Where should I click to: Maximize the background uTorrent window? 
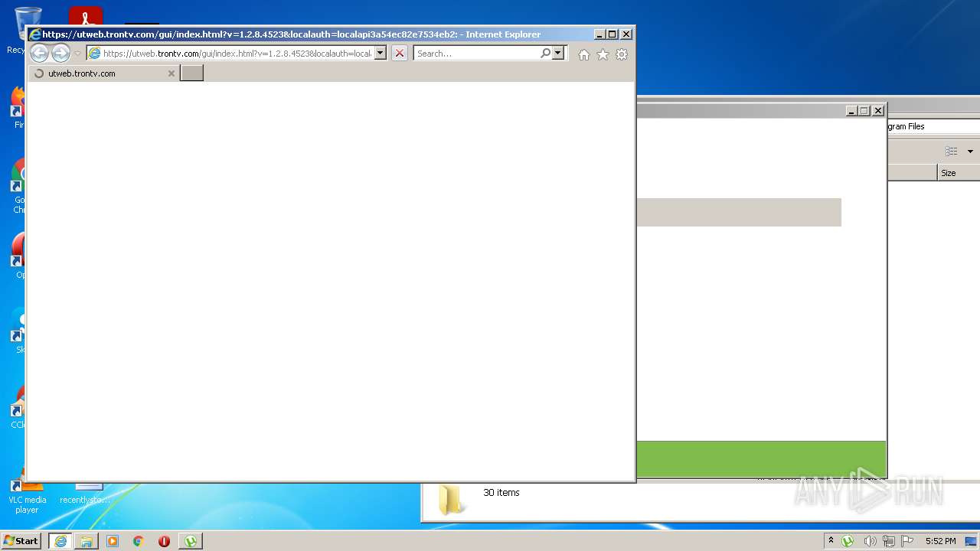(x=864, y=111)
